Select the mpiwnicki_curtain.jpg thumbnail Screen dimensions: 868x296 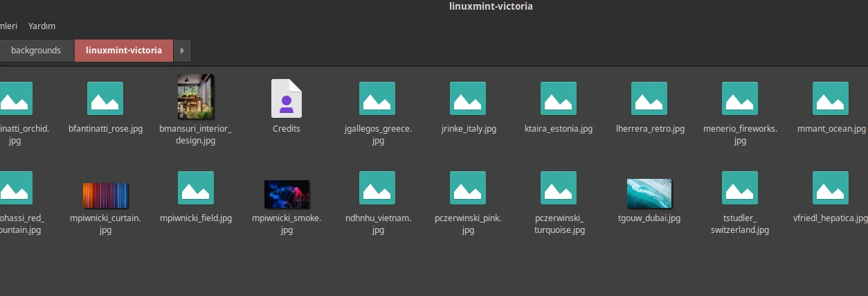pyautogui.click(x=105, y=195)
